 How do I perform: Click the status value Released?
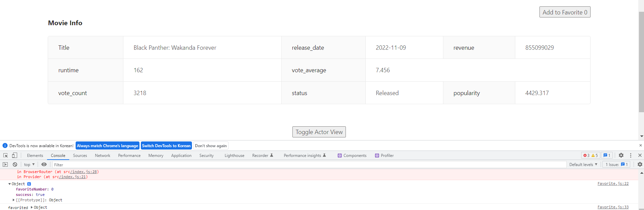[x=387, y=93]
